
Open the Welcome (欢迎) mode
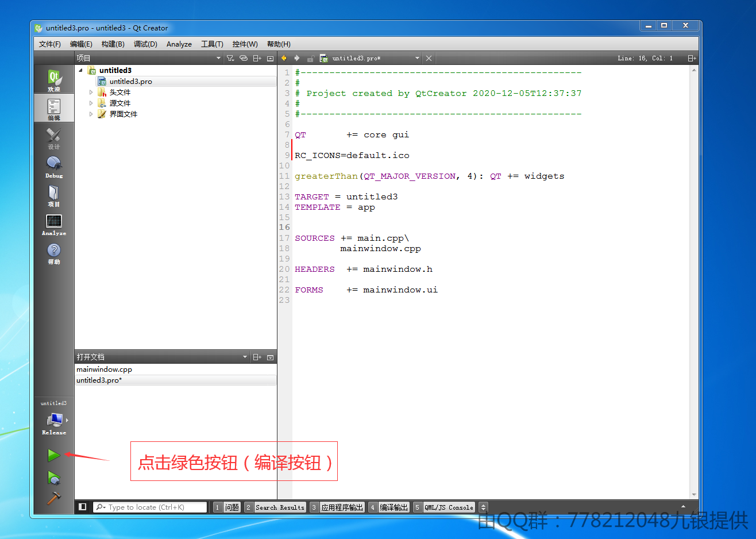(54, 79)
